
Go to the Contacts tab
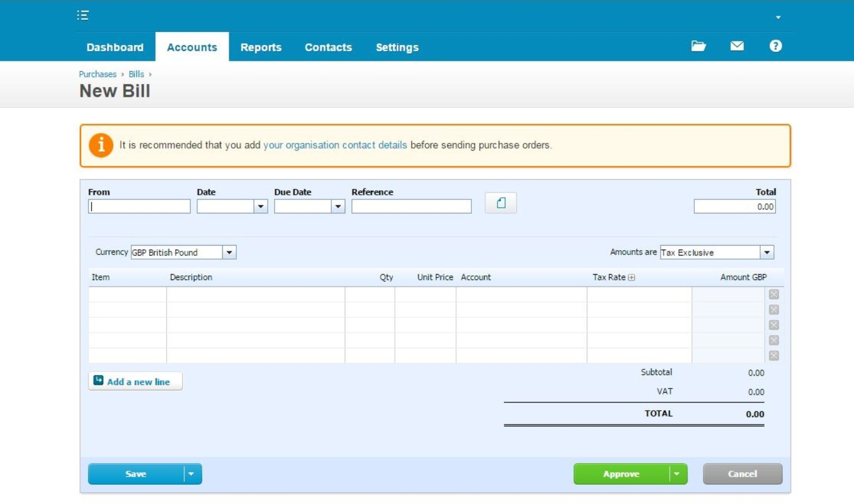[x=328, y=47]
